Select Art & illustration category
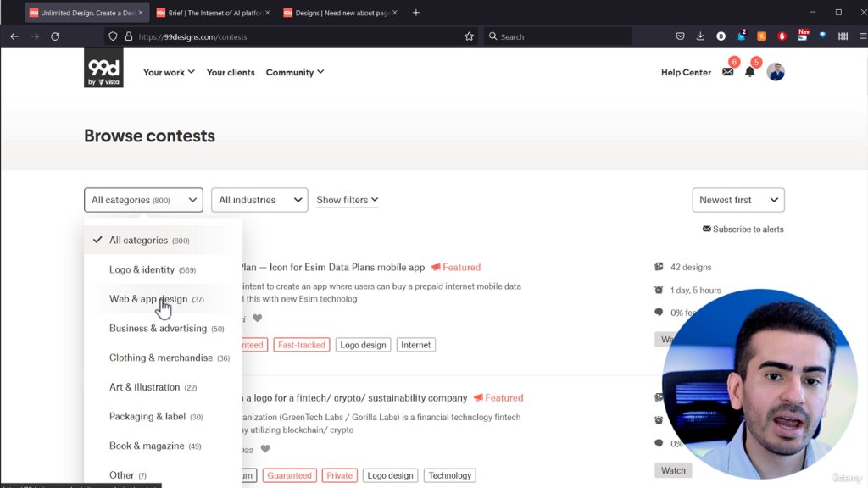The width and height of the screenshot is (868, 488). 163,386
